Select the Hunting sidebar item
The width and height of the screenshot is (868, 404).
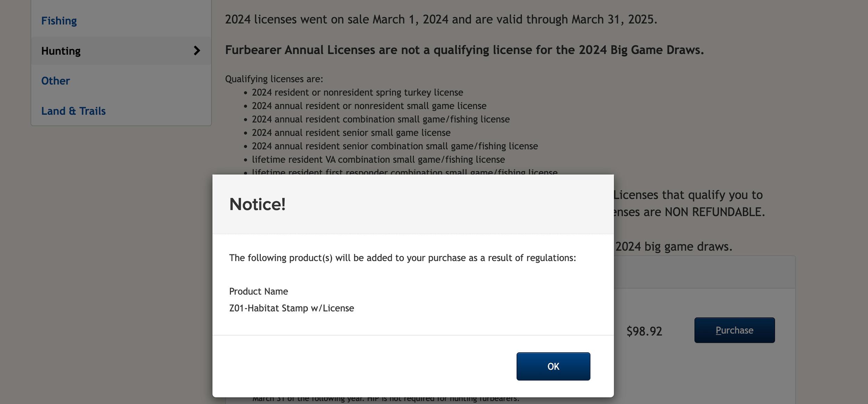61,51
